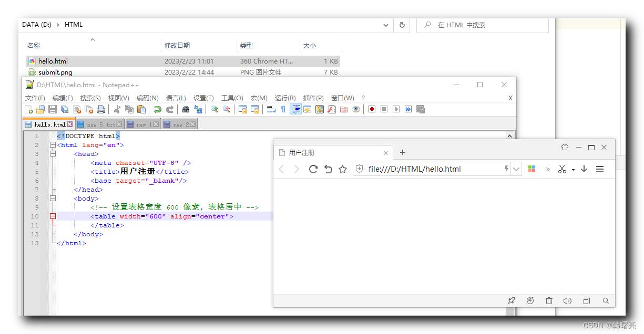Switch to the new 5.txt tab
Image resolution: width=644 pixels, height=334 pixels.
tap(99, 124)
